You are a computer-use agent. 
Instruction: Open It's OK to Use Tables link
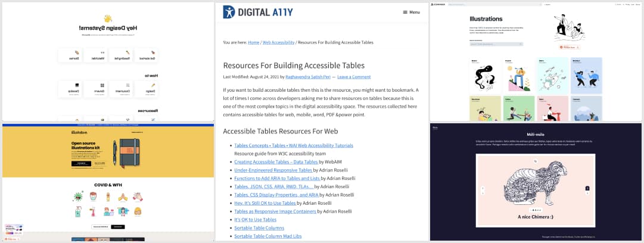point(255,219)
